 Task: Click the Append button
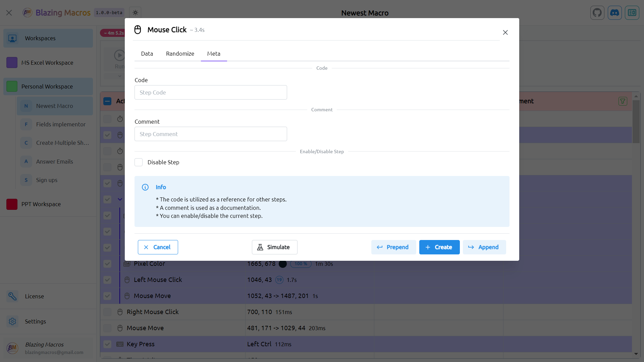click(x=484, y=247)
